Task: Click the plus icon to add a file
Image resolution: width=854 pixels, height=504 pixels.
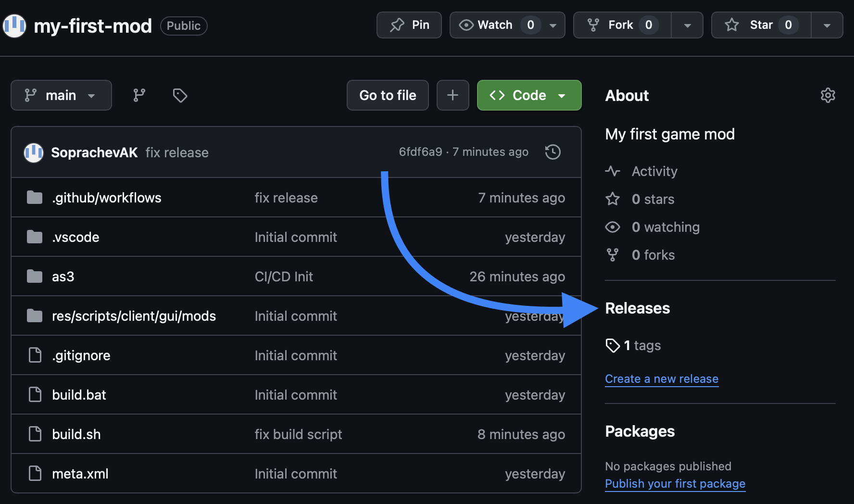Action: 452,95
